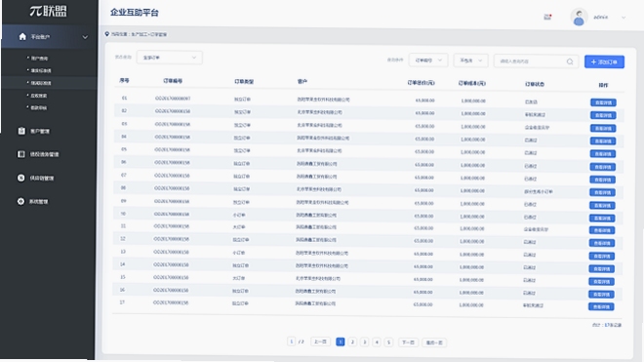Select last submenu item under home section
The image size is (644, 362).
click(39, 107)
